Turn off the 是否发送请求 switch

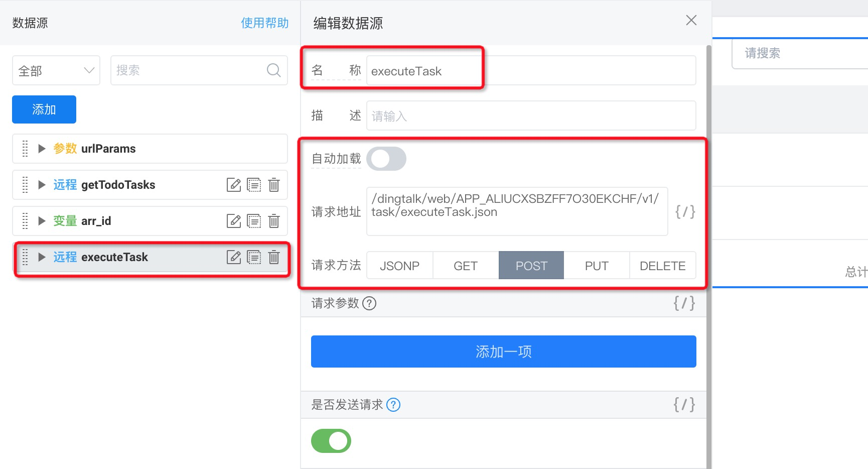coord(331,441)
